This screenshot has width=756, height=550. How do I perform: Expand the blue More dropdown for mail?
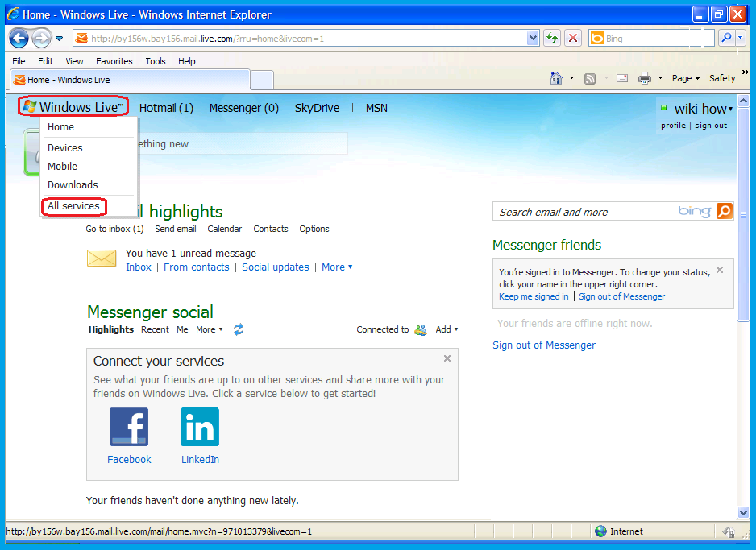337,267
